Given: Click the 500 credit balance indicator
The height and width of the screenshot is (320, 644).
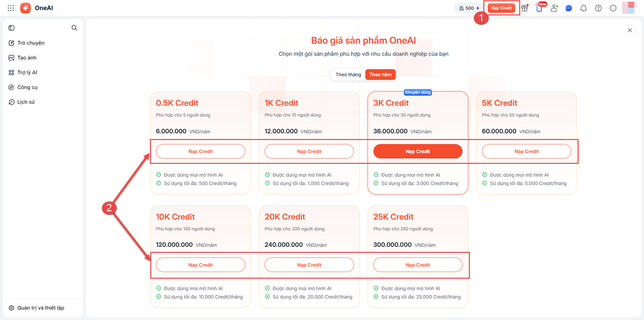Looking at the screenshot, I should click(469, 8).
